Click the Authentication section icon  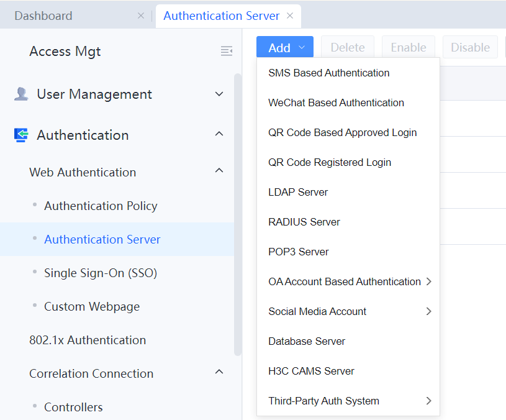tap(21, 135)
